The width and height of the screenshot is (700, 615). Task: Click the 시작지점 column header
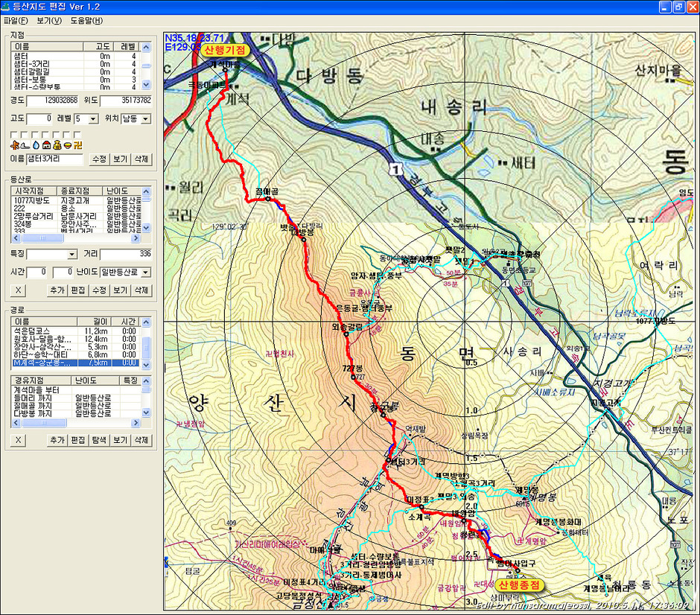click(x=35, y=191)
